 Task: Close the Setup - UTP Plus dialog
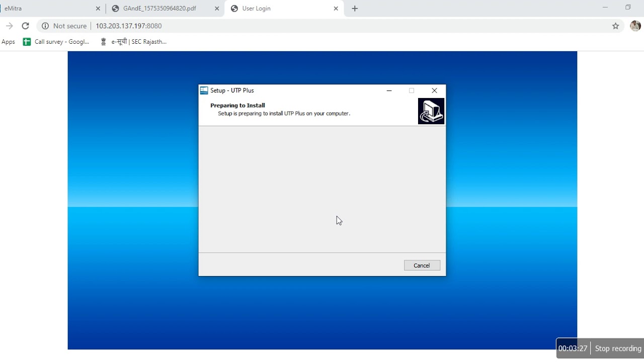[434, 90]
